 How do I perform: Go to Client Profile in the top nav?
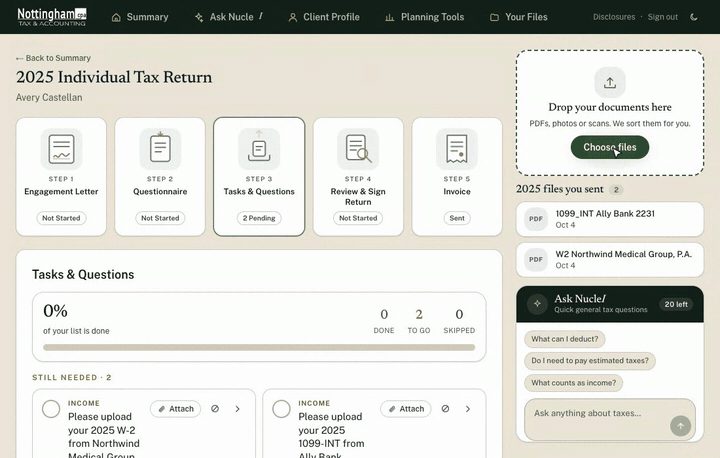324,17
